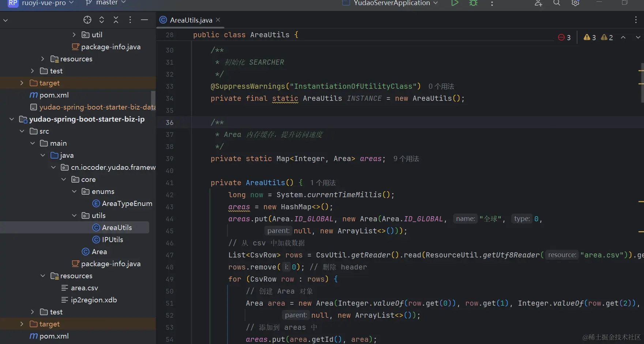Viewport: 644px width, 344px height.
Task: Click the add collaborator user icon
Action: tap(538, 3)
